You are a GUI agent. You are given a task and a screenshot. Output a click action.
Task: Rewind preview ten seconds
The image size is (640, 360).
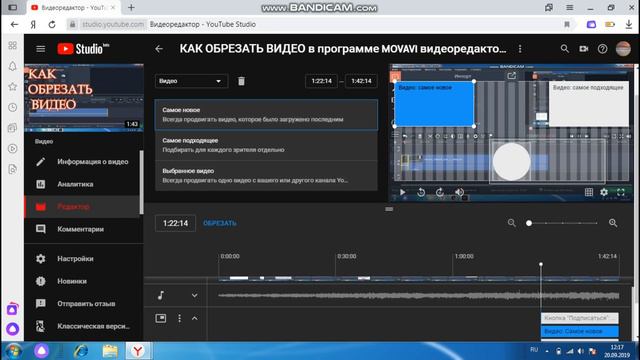[x=421, y=192]
